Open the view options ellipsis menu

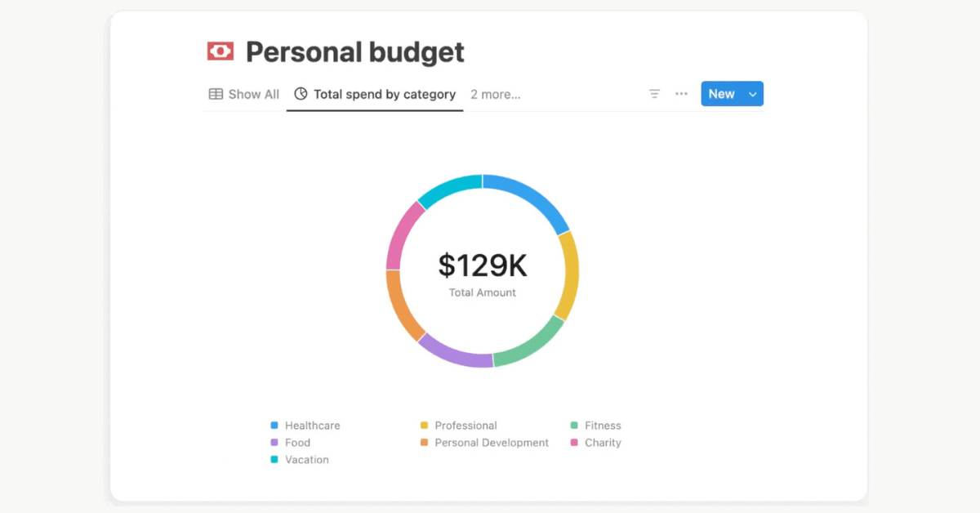coord(681,93)
